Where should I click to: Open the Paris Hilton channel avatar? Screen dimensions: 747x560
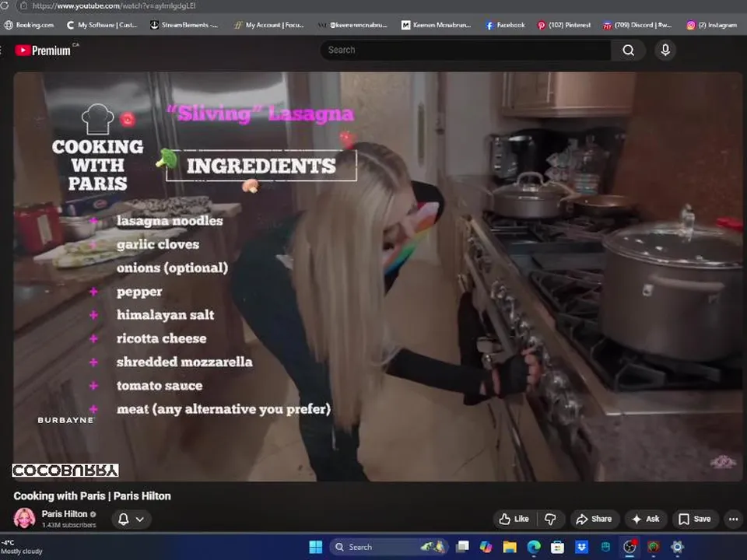(24, 518)
